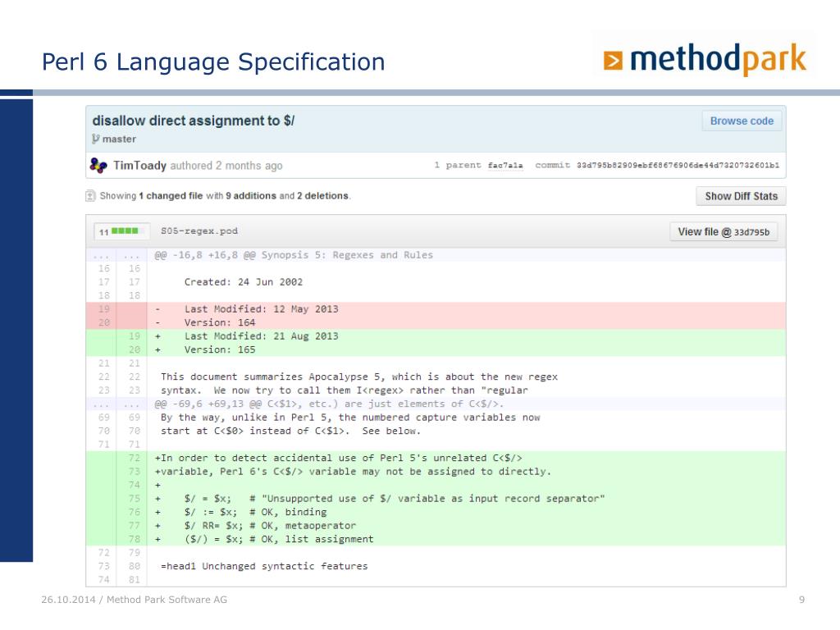Click the diffstat count 11
Screen dimensions: 840x630
103,232
